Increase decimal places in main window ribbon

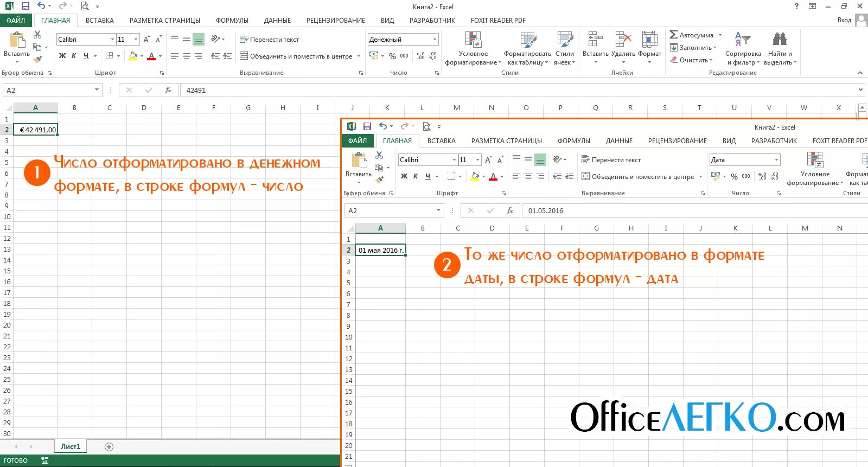pyautogui.click(x=420, y=56)
